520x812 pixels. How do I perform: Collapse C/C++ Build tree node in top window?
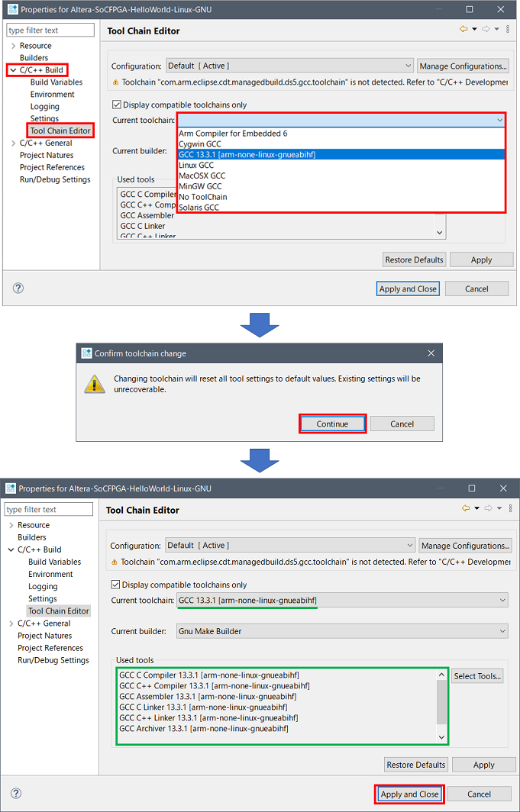[x=13, y=70]
